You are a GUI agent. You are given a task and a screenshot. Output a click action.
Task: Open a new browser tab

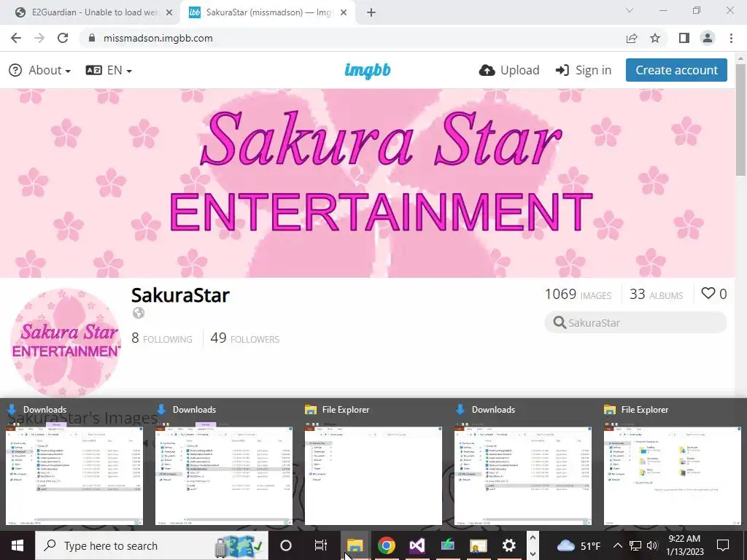click(371, 12)
